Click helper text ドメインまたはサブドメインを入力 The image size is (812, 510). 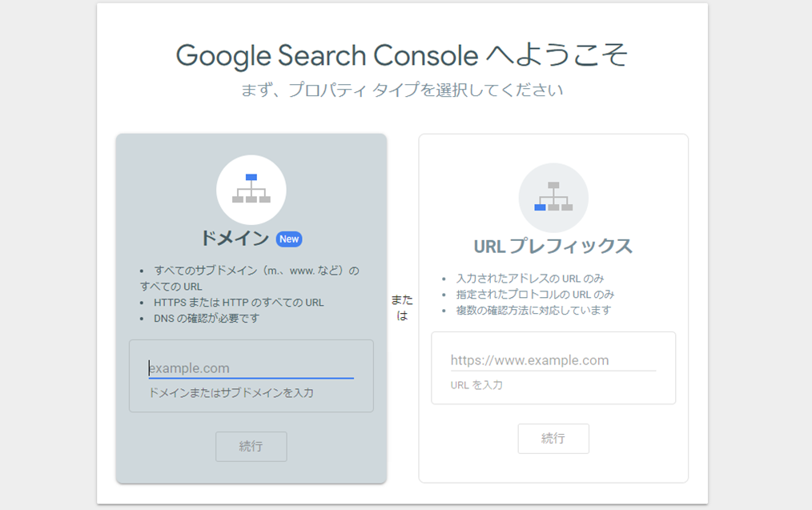[x=231, y=393]
